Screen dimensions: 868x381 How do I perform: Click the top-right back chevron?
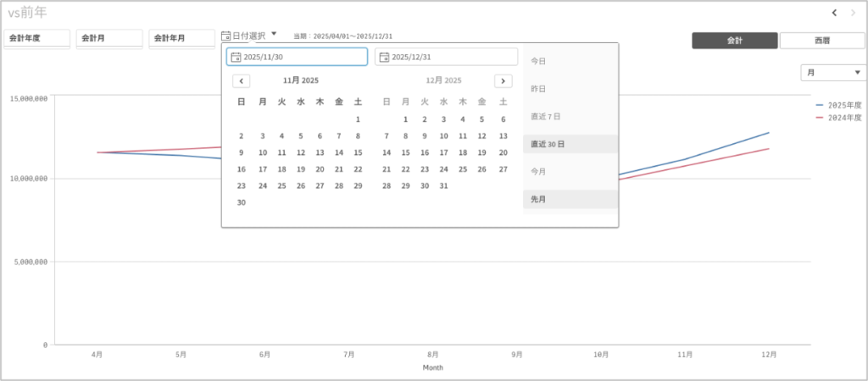coord(834,13)
